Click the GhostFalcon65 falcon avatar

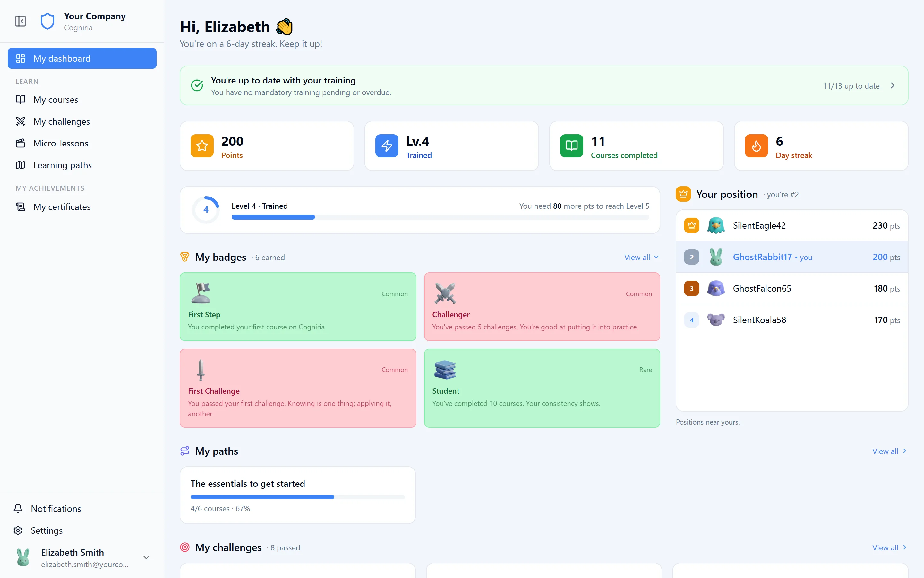pyautogui.click(x=716, y=289)
